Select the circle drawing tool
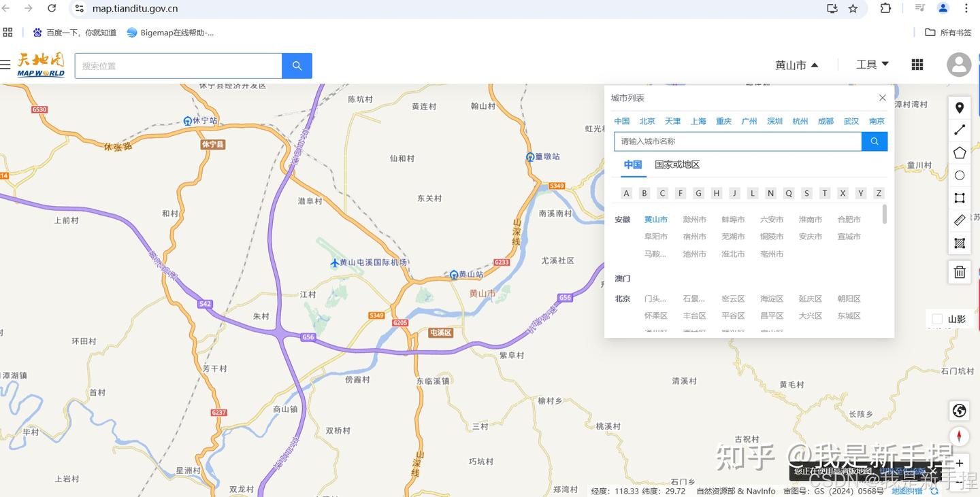 [959, 175]
